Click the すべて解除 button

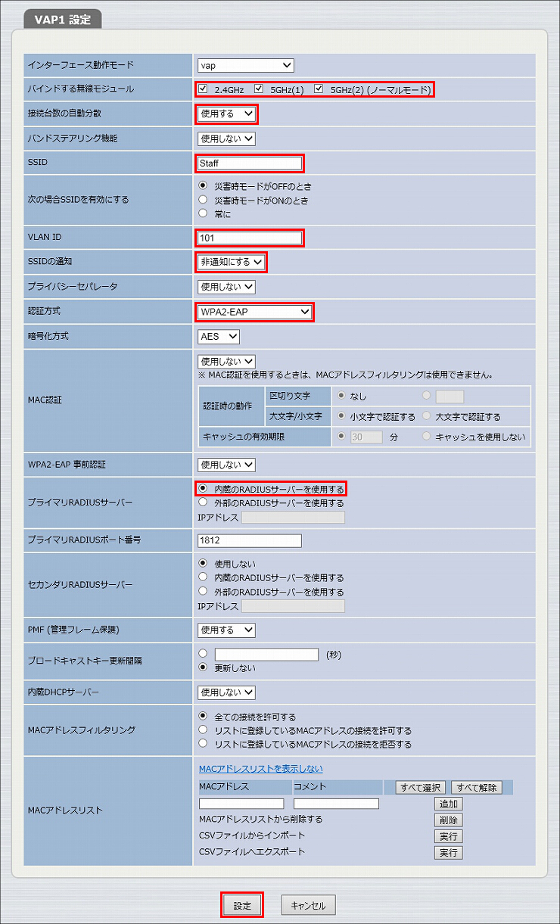pos(477,787)
